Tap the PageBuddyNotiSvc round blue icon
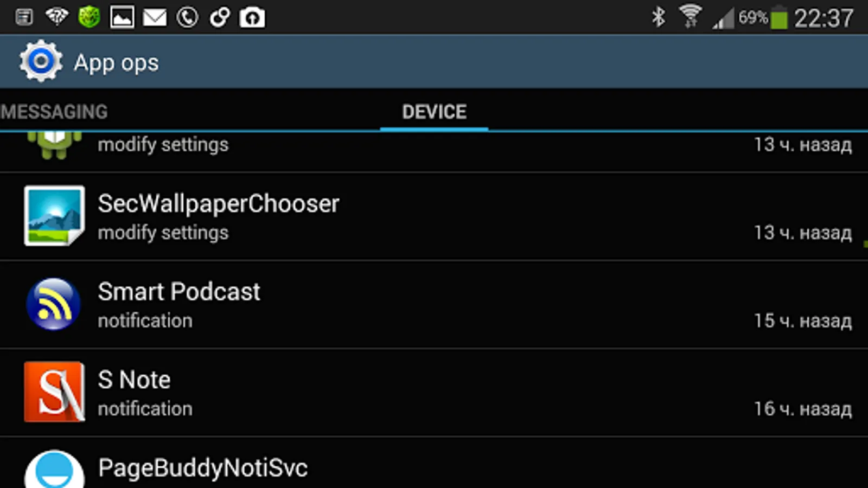This screenshot has height=488, width=868. (x=54, y=469)
